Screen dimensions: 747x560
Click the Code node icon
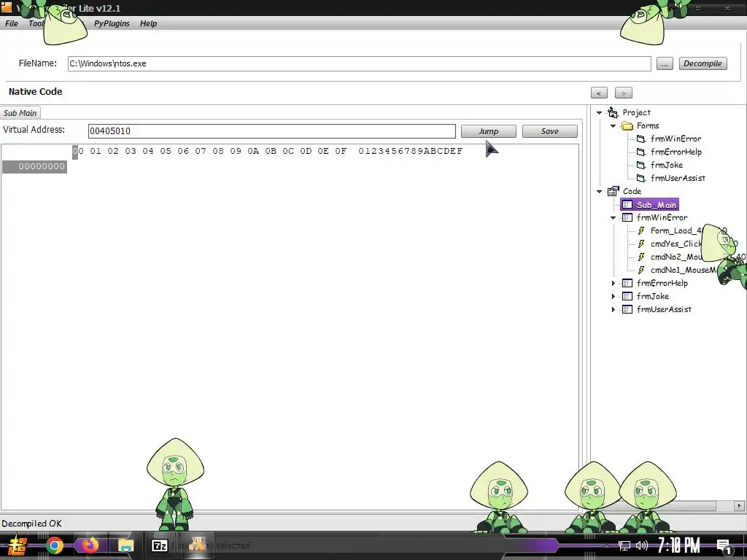pyautogui.click(x=613, y=191)
